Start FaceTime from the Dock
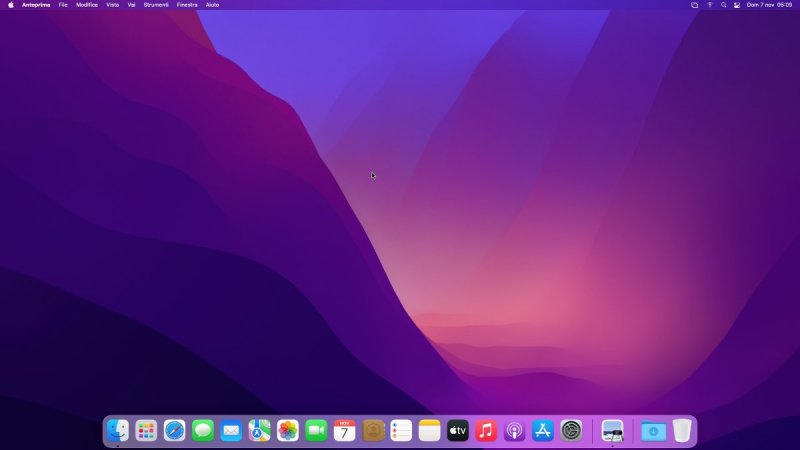 (x=316, y=431)
